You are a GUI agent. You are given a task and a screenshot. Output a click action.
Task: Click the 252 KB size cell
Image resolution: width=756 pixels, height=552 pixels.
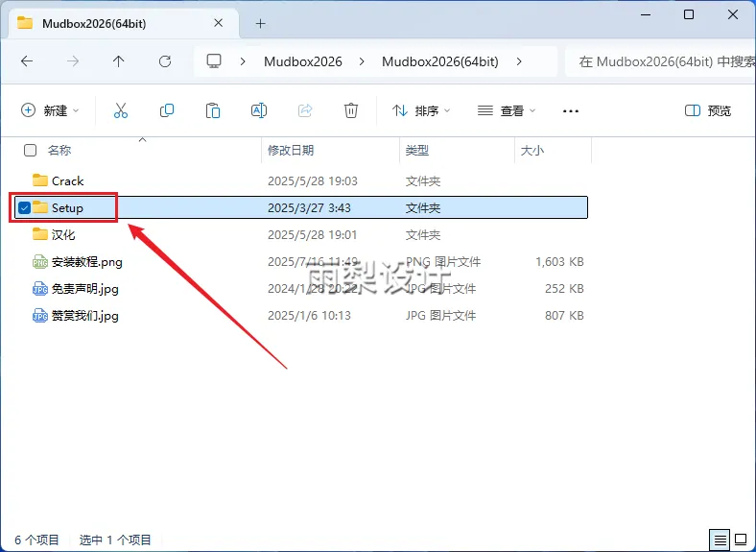pyautogui.click(x=564, y=289)
